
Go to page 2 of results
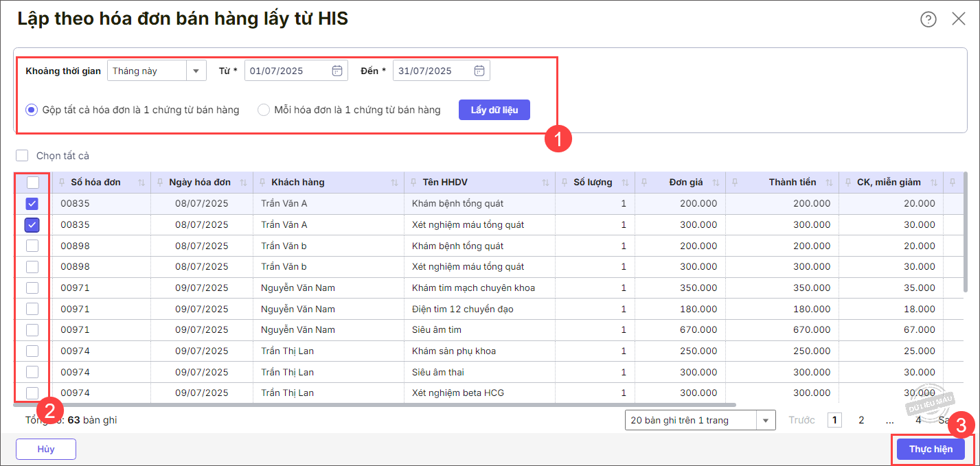coord(861,420)
